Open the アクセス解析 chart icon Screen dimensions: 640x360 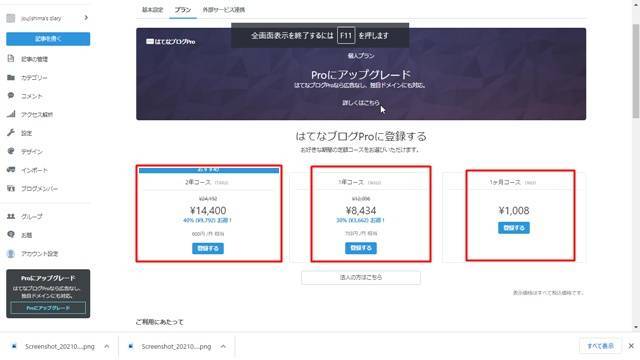pyautogui.click(x=11, y=114)
